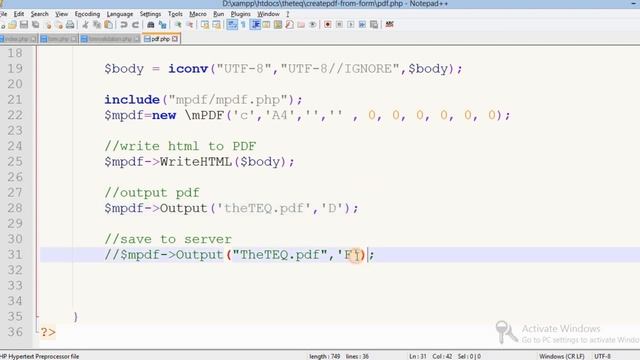640x360 pixels.
Task: Toggle Word Wrap in the toolbar
Action: pos(232,25)
